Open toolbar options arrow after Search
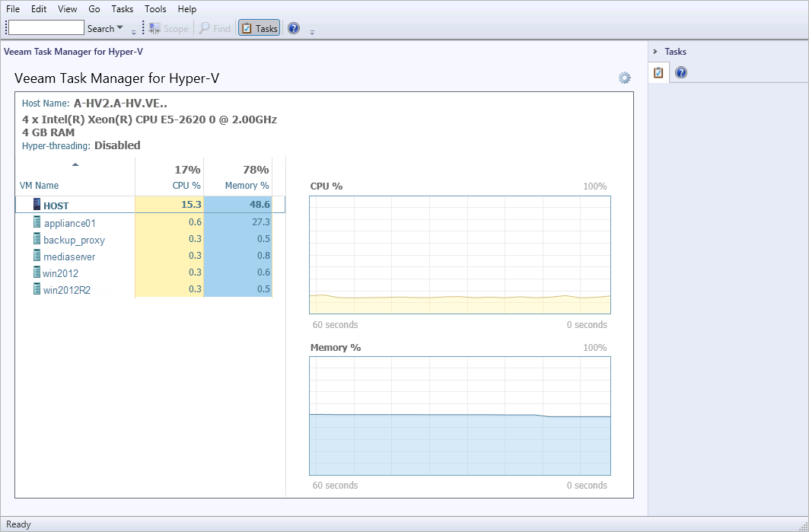809x532 pixels. 134,32
